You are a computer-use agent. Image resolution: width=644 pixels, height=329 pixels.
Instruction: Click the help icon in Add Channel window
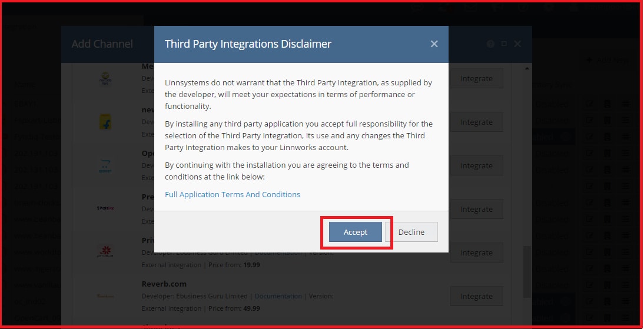pos(490,44)
